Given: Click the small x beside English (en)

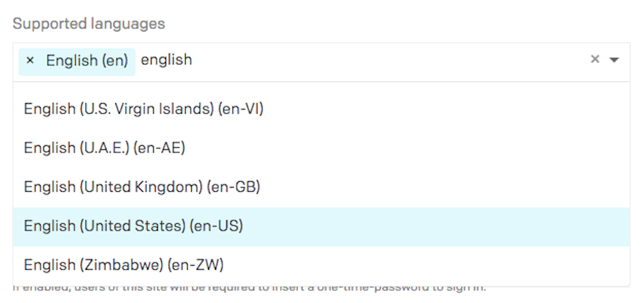Looking at the screenshot, I should 30,61.
